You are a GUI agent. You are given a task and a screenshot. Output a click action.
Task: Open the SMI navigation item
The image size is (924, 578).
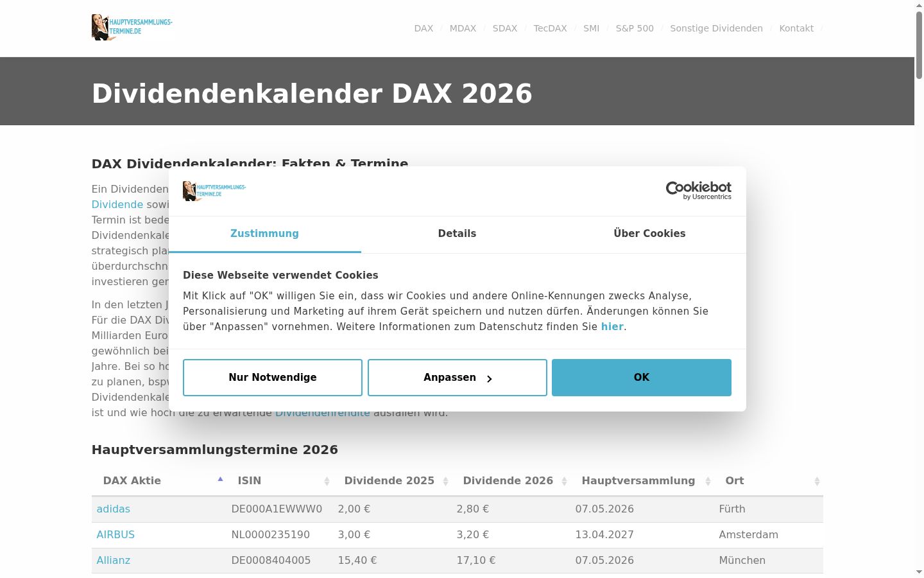point(591,28)
